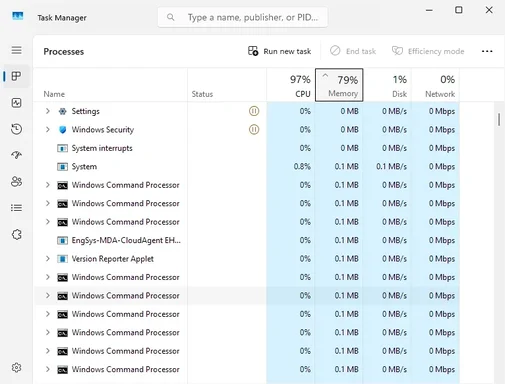Click the System interrupts process icon
505x384 pixels.
click(x=62, y=148)
